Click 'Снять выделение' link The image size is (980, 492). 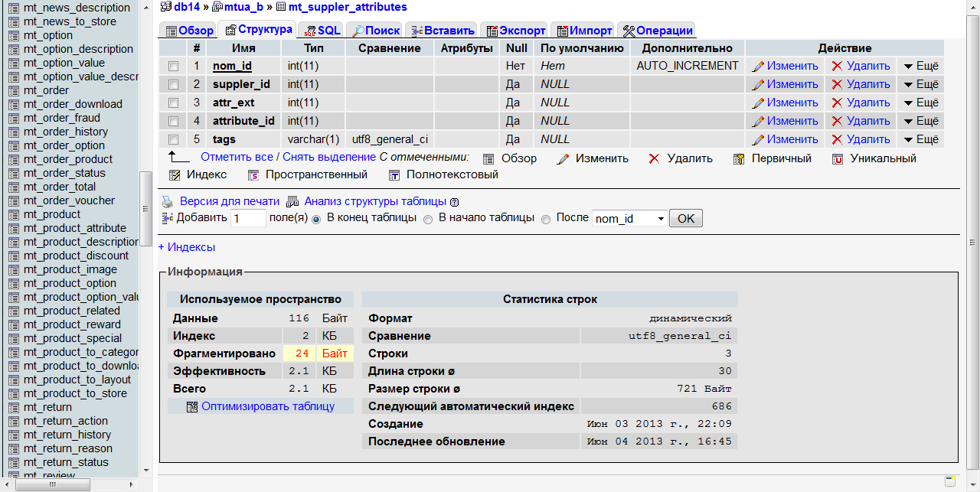pyautogui.click(x=329, y=157)
